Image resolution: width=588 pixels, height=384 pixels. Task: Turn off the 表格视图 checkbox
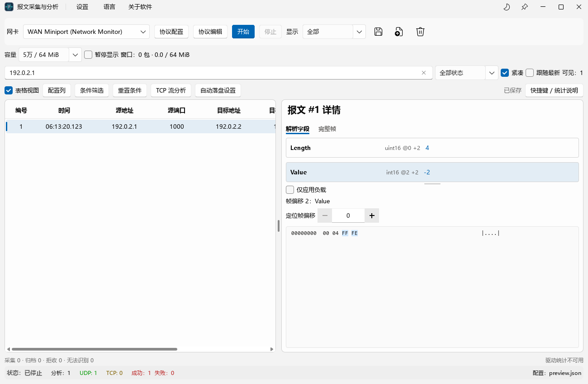pos(9,90)
